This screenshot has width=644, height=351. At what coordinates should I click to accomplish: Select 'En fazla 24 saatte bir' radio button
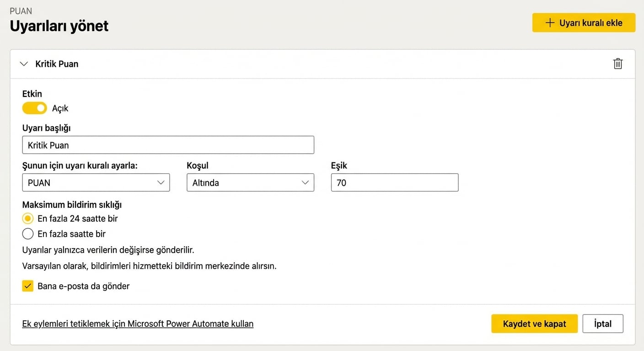(x=28, y=218)
